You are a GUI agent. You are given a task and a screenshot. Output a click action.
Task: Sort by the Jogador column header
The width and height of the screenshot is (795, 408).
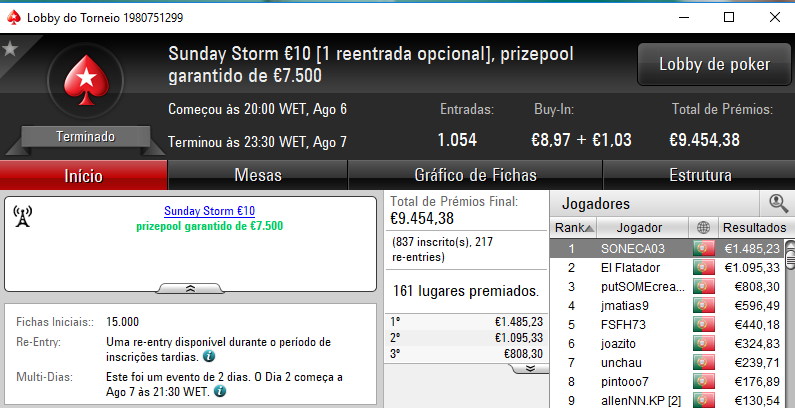pos(642,228)
